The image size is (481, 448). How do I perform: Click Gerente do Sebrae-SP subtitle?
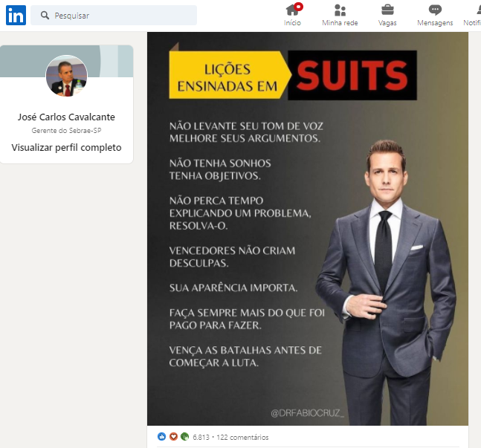tap(66, 130)
